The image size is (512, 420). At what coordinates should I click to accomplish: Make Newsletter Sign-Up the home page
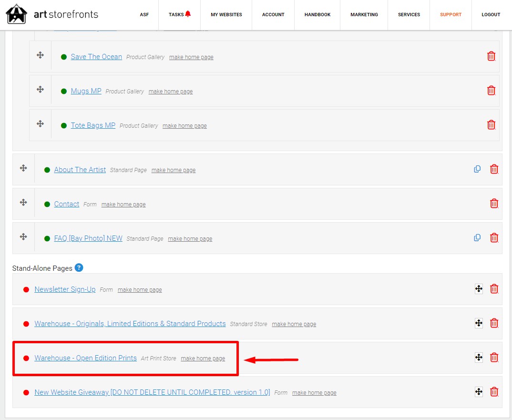[140, 290]
